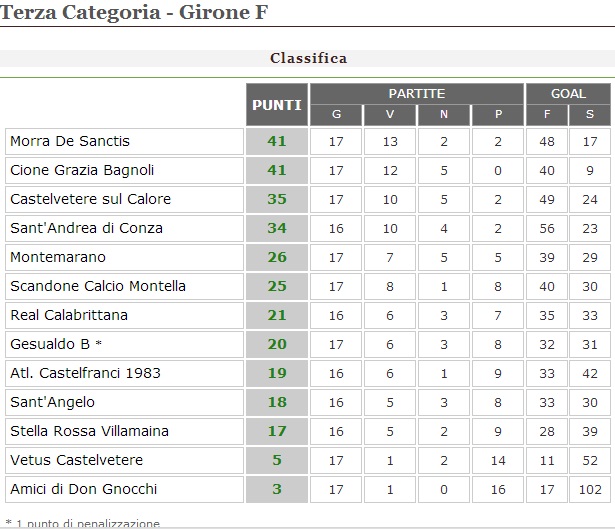Click the PUNTI column header

pyautogui.click(x=277, y=104)
